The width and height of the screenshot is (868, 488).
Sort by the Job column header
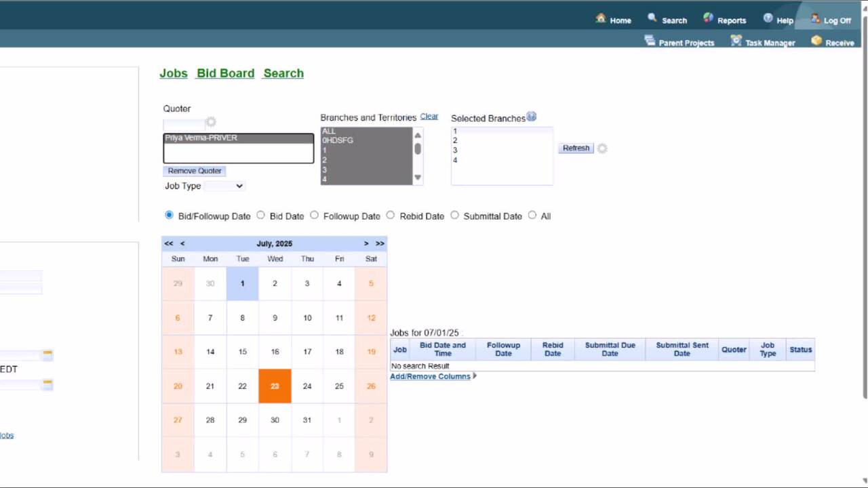[400, 350]
